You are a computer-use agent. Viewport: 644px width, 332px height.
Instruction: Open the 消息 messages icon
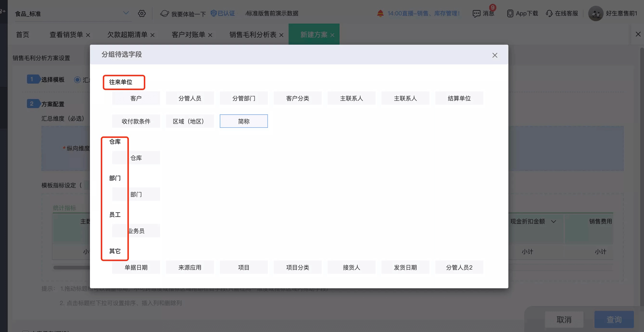[x=476, y=13]
